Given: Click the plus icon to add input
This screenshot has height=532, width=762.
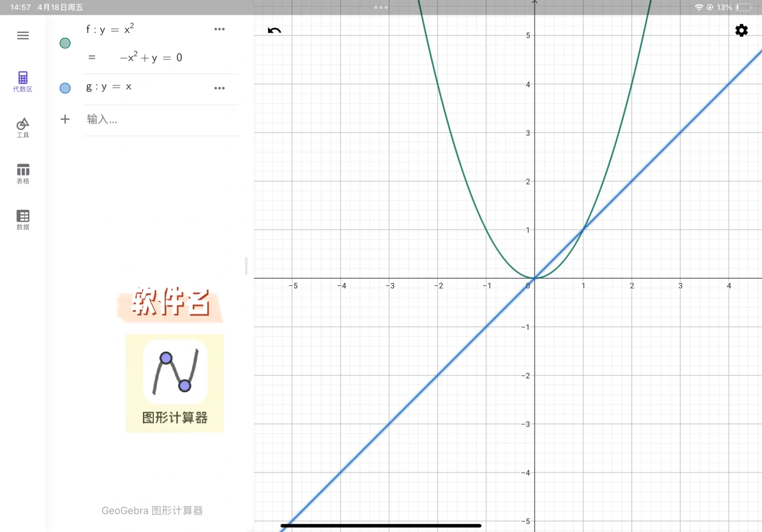Looking at the screenshot, I should (65, 119).
